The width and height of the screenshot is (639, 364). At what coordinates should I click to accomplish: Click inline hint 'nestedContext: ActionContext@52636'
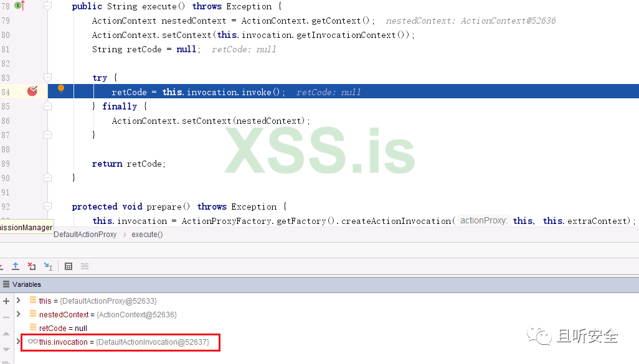471,21
